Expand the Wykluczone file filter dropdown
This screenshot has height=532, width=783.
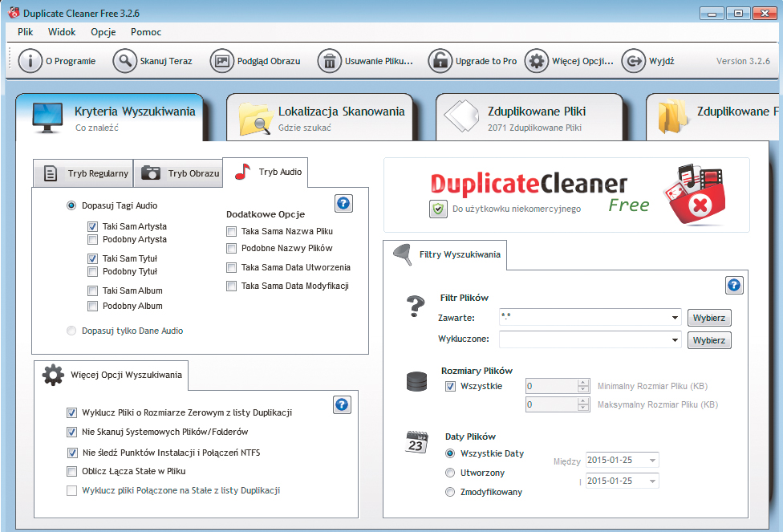point(675,340)
